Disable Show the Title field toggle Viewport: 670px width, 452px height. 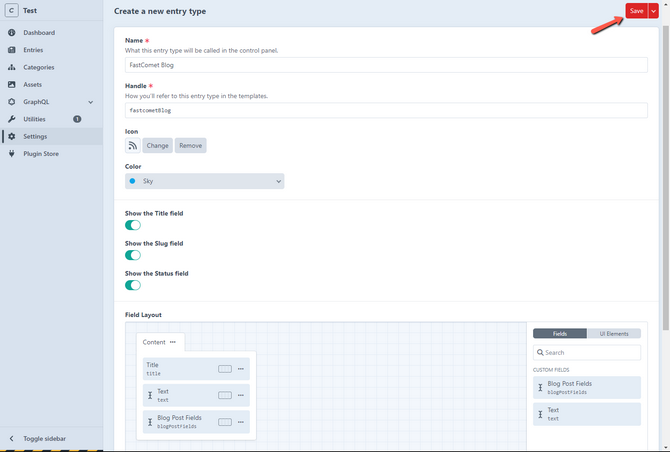pos(133,225)
